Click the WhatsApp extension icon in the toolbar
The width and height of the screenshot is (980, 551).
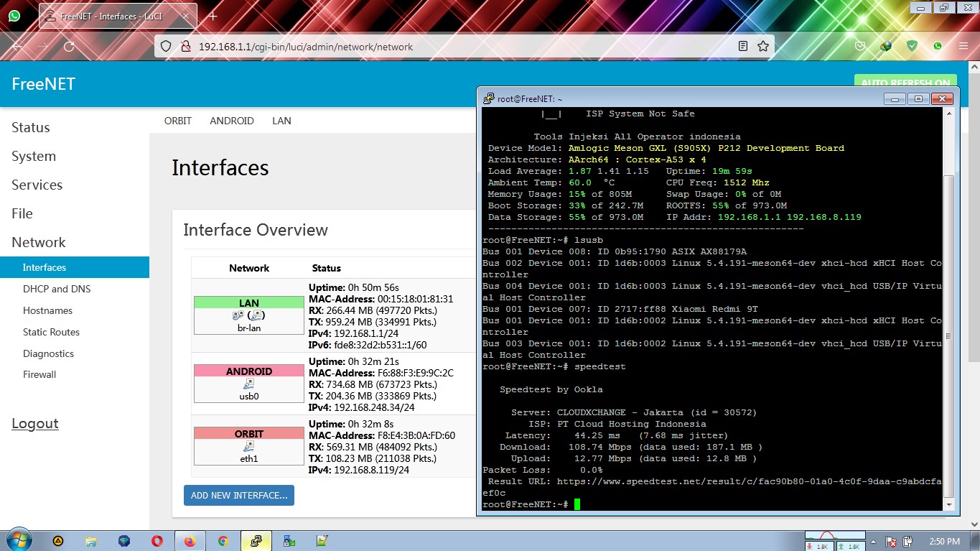click(x=938, y=46)
